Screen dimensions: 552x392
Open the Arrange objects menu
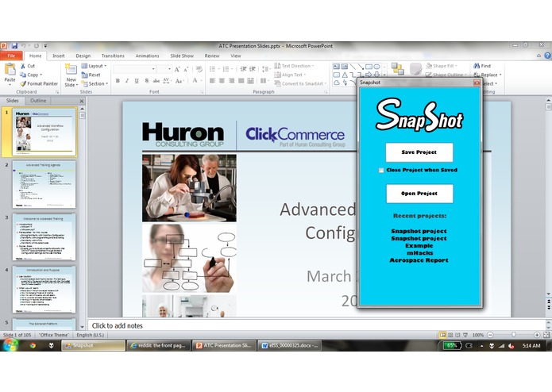(x=397, y=69)
